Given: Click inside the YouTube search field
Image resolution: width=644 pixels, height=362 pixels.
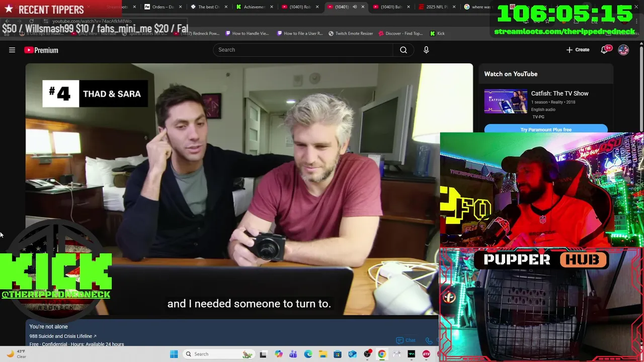Looking at the screenshot, I should [x=303, y=50].
